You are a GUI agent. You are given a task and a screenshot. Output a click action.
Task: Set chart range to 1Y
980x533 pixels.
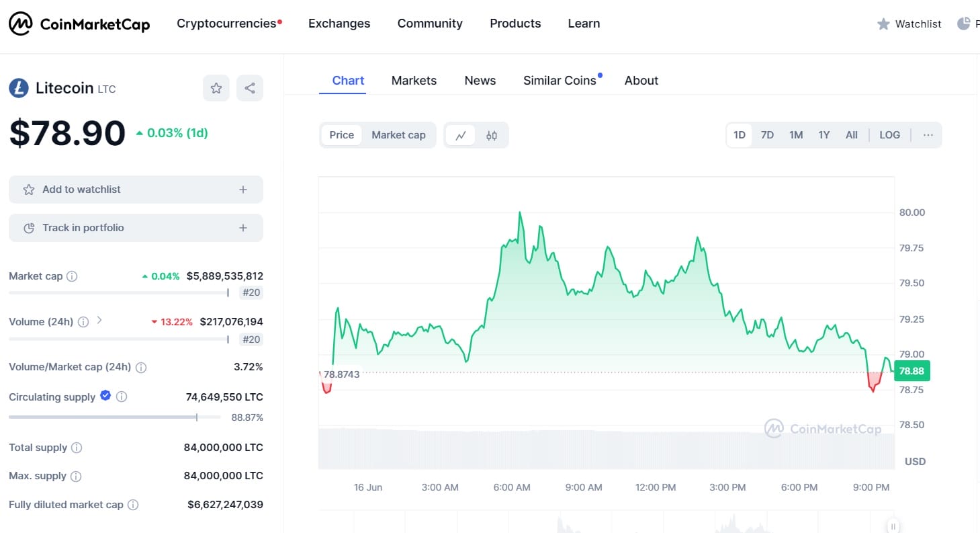coord(824,135)
